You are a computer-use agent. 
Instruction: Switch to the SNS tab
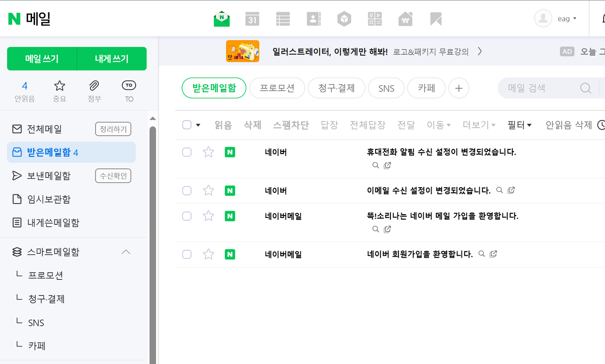386,88
